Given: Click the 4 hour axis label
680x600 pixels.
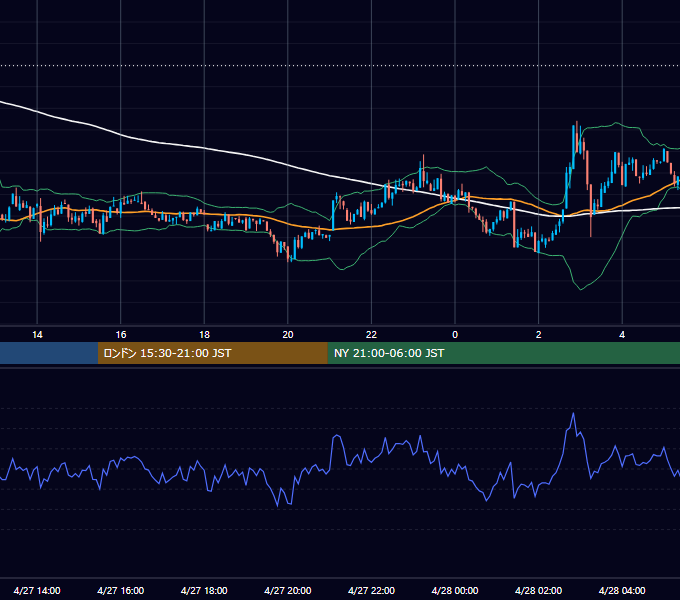Looking at the screenshot, I should [x=622, y=335].
